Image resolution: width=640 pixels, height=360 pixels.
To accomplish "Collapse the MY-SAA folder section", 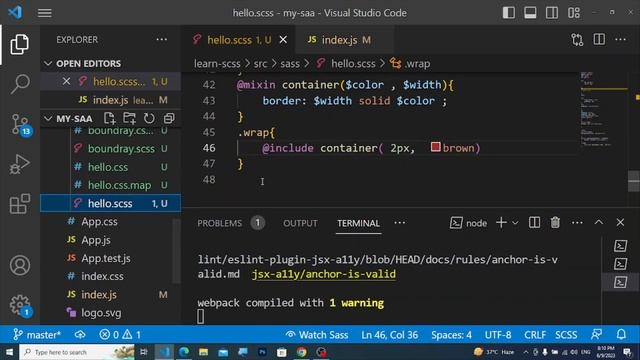I will pyautogui.click(x=48, y=119).
